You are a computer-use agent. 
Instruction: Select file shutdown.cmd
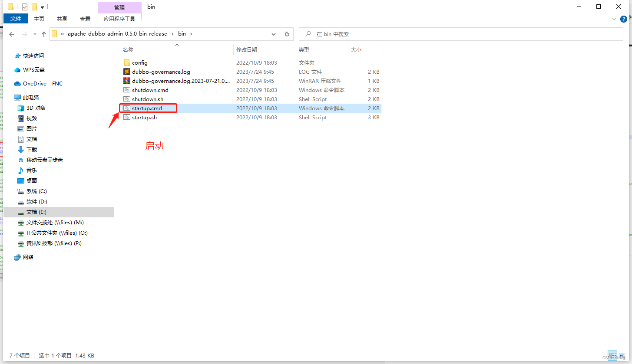pos(150,90)
